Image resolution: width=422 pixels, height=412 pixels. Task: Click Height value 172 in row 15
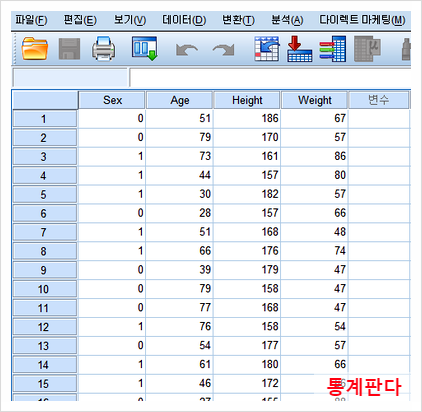coord(247,383)
